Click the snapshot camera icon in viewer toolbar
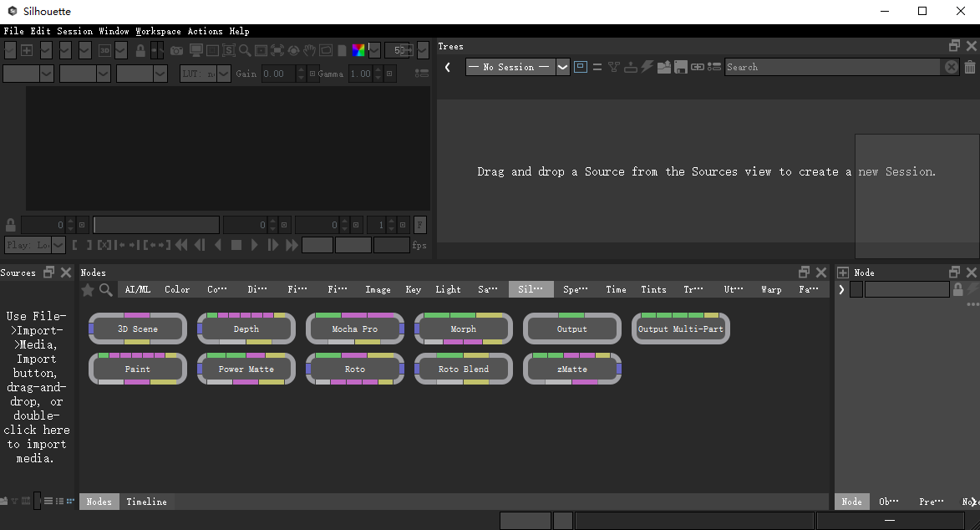The image size is (980, 530). (177, 51)
